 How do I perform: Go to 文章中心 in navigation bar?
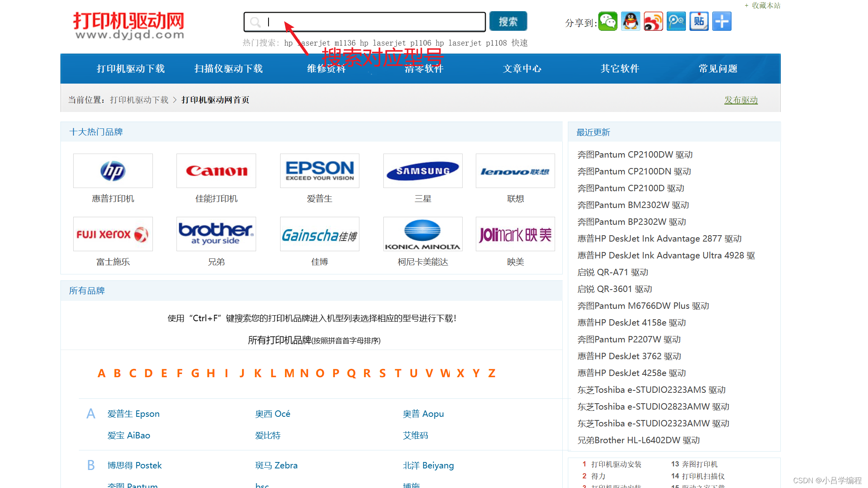522,69
